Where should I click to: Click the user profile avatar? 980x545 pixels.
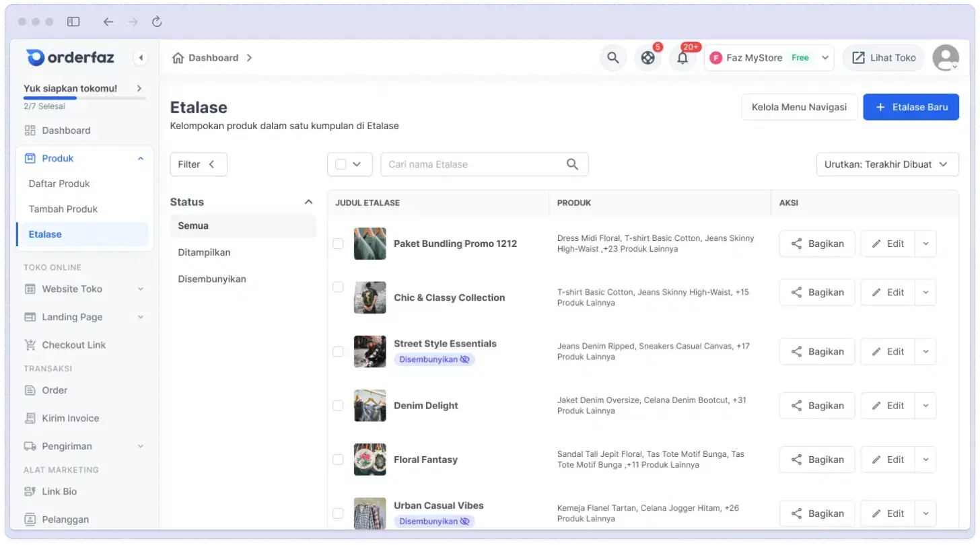(945, 58)
